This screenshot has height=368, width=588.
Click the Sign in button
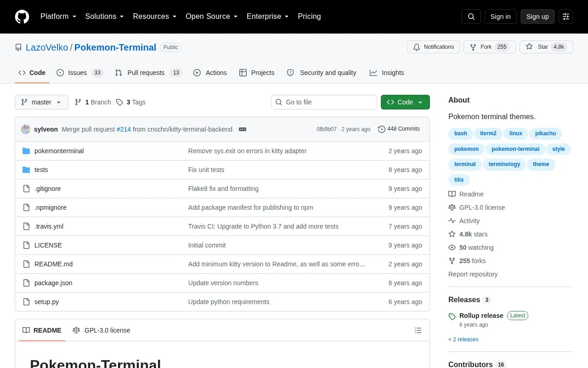click(500, 17)
